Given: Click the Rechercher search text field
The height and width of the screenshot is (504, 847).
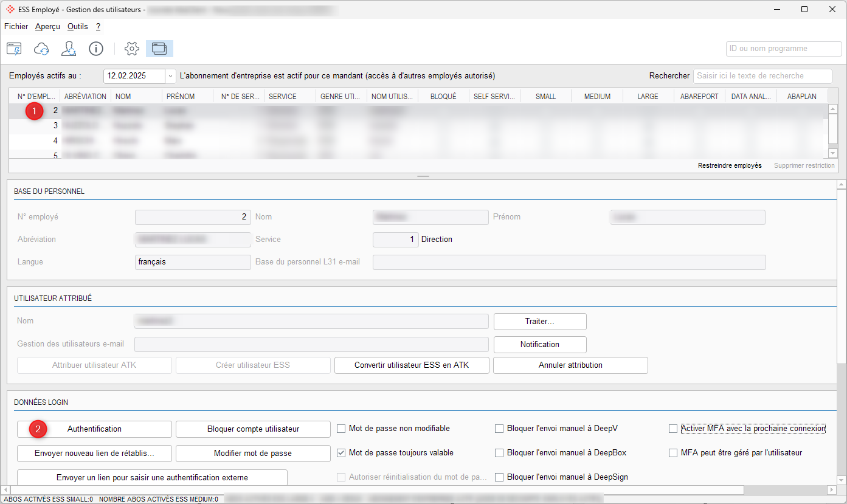Looking at the screenshot, I should tap(762, 76).
